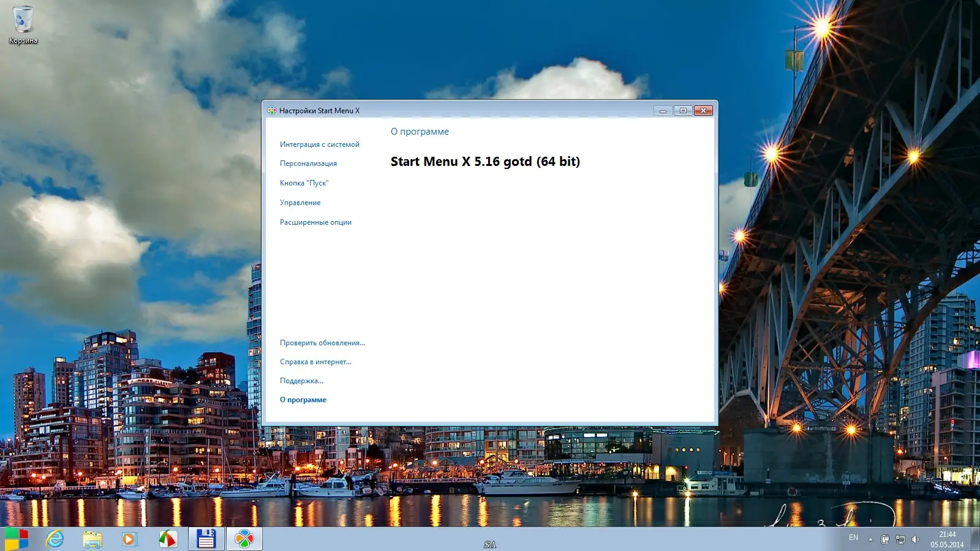Minimize the Настройки Start Menu X window
The width and height of the screenshot is (980, 551).
click(x=663, y=111)
